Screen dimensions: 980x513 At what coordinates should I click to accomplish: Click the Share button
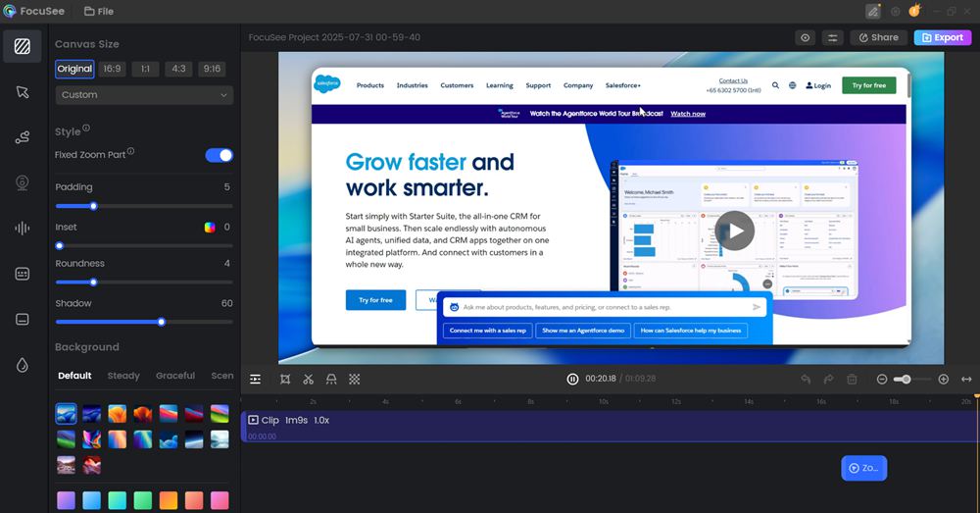click(878, 37)
